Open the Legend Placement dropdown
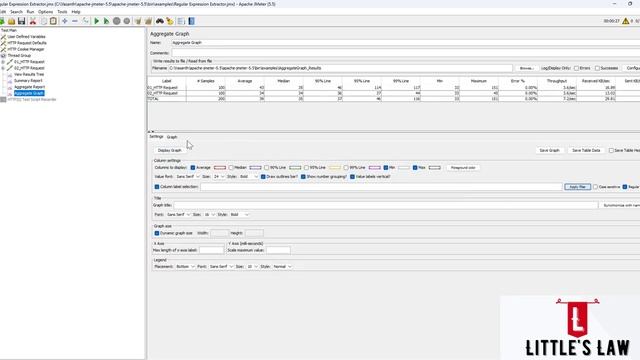The width and height of the screenshot is (640, 360). (x=185, y=267)
